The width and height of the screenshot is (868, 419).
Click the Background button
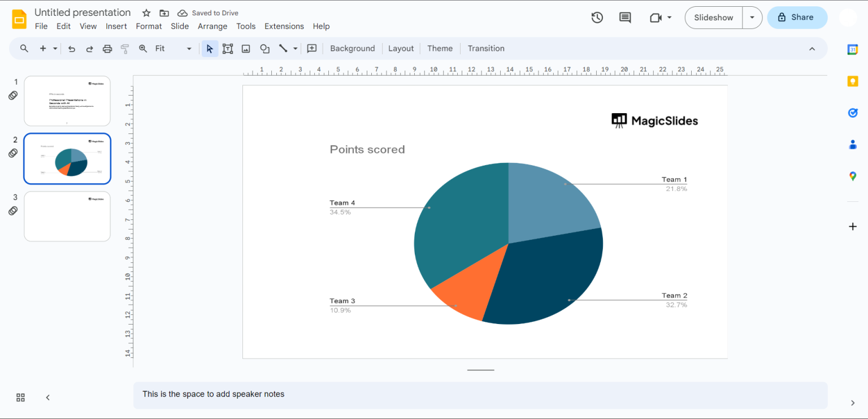[353, 49]
